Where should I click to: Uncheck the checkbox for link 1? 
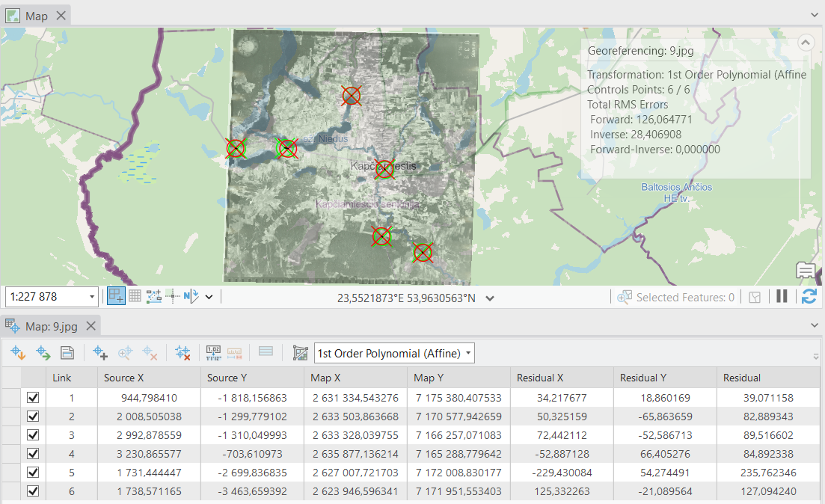tap(33, 398)
